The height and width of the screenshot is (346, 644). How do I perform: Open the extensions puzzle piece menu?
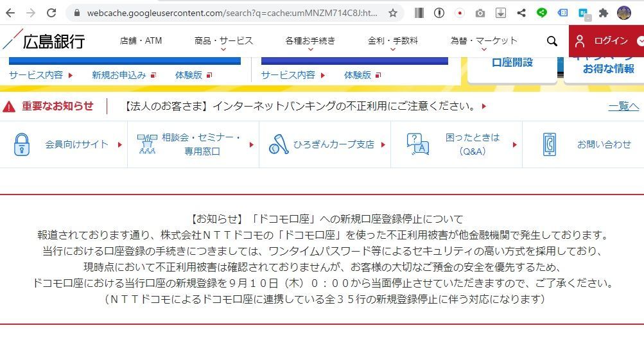click(604, 13)
